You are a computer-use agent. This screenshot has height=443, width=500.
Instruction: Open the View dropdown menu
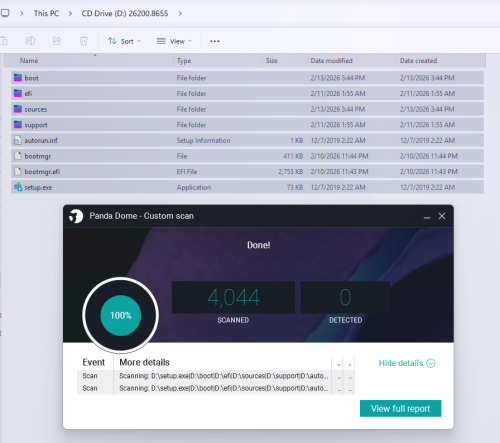174,41
